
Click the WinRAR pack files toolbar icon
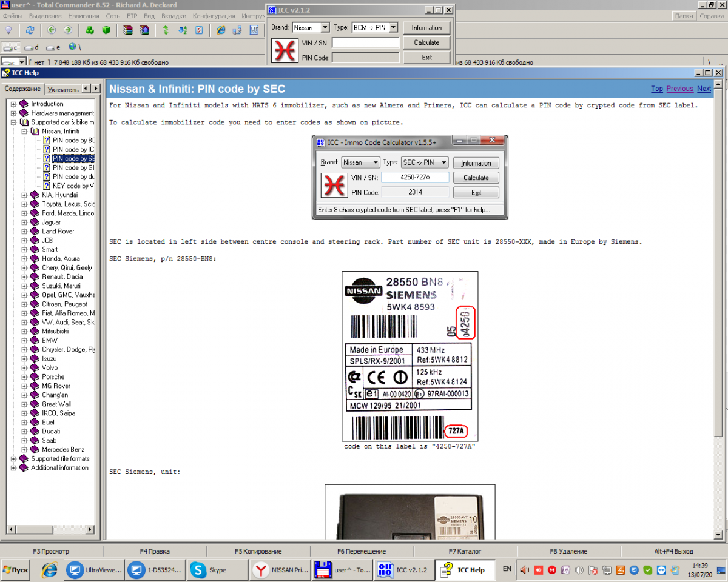click(128, 30)
